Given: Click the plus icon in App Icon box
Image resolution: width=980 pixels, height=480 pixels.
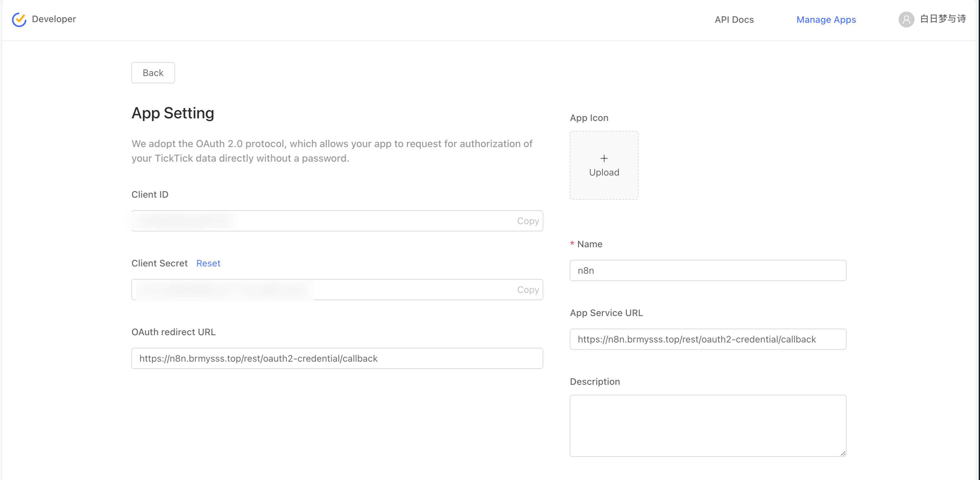Looking at the screenshot, I should click(x=604, y=158).
